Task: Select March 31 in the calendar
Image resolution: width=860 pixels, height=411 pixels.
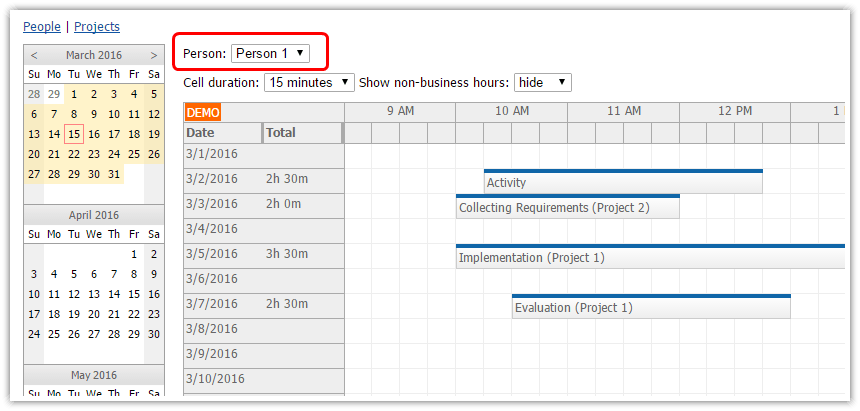Action: coord(114,174)
